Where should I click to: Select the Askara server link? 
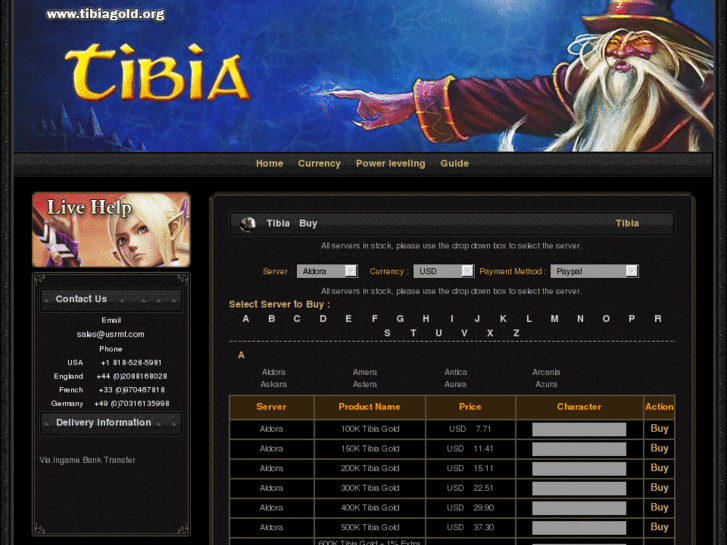point(274,384)
